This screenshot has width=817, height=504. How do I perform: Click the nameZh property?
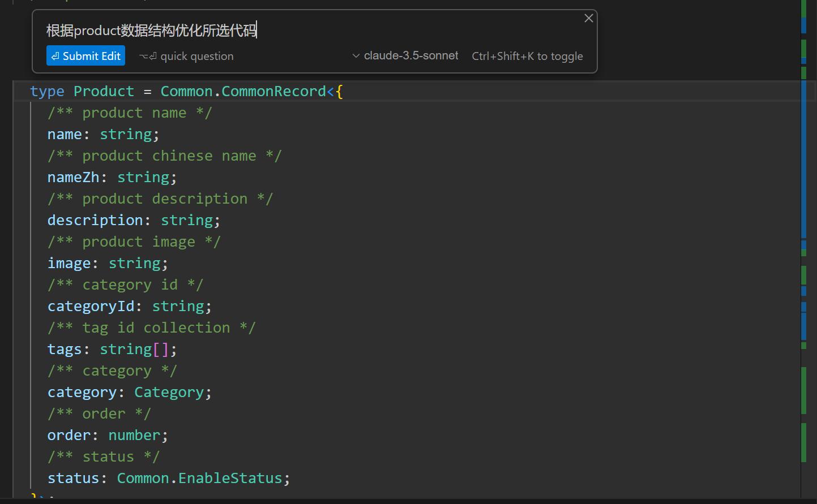click(x=73, y=177)
